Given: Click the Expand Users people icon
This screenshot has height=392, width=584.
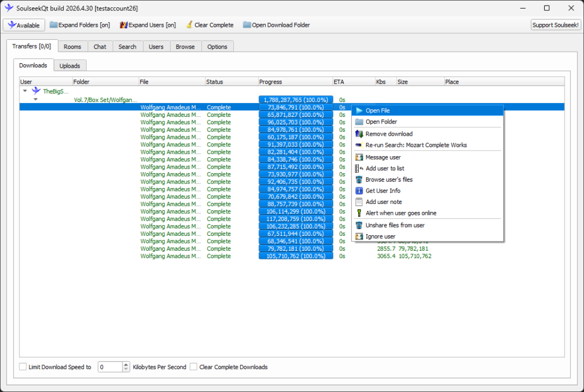Looking at the screenshot, I should click(124, 25).
